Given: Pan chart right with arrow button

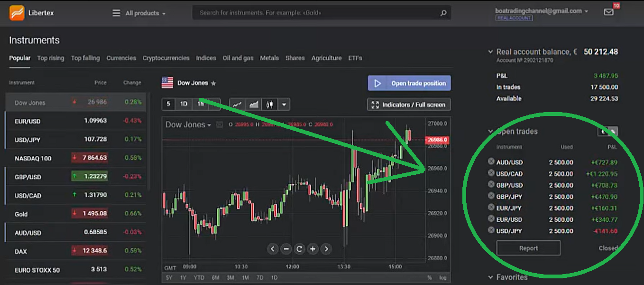Looking at the screenshot, I should 326,248.
